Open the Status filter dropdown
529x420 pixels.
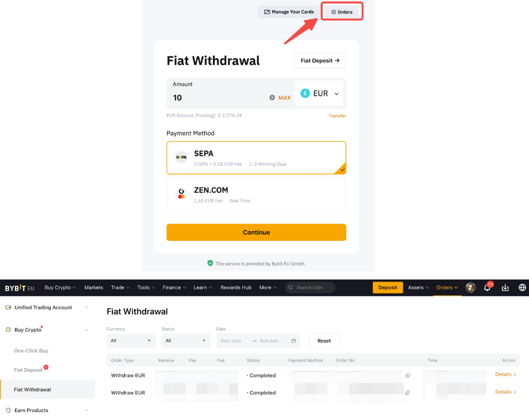click(x=186, y=341)
